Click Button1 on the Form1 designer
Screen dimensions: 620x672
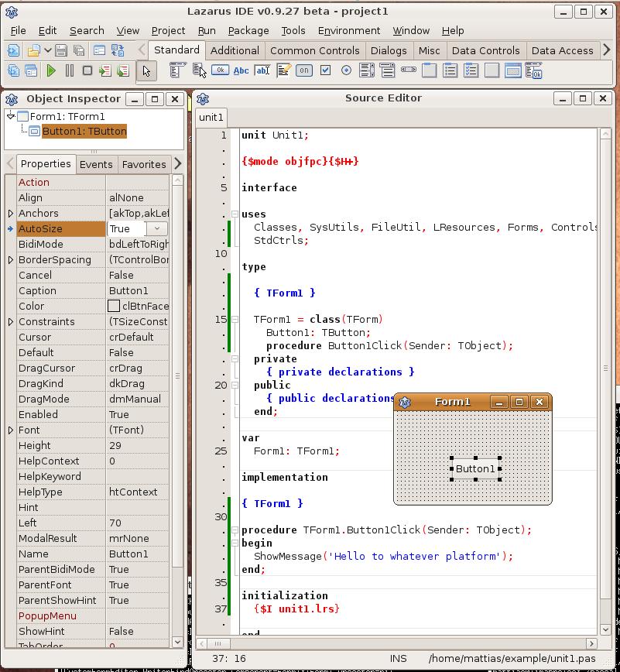click(475, 468)
